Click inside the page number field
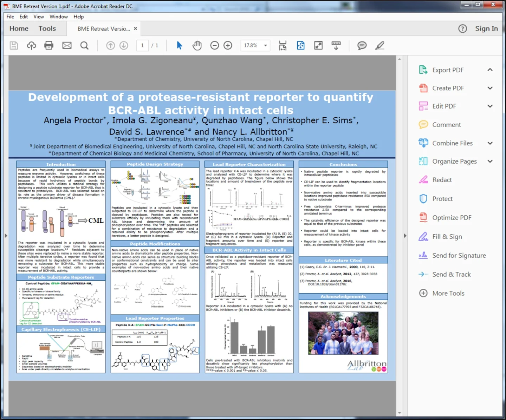 (x=142, y=45)
